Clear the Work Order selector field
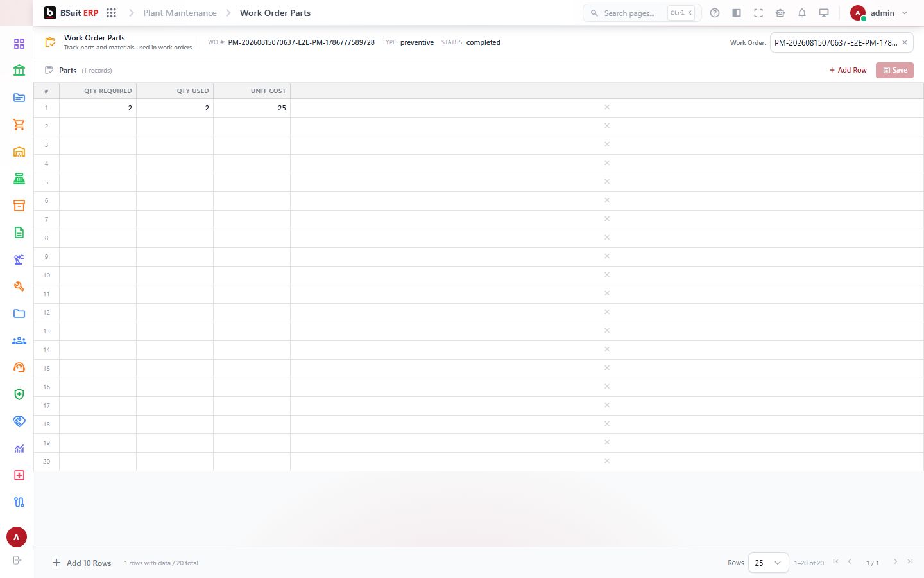Image resolution: width=924 pixels, height=578 pixels. [x=905, y=42]
